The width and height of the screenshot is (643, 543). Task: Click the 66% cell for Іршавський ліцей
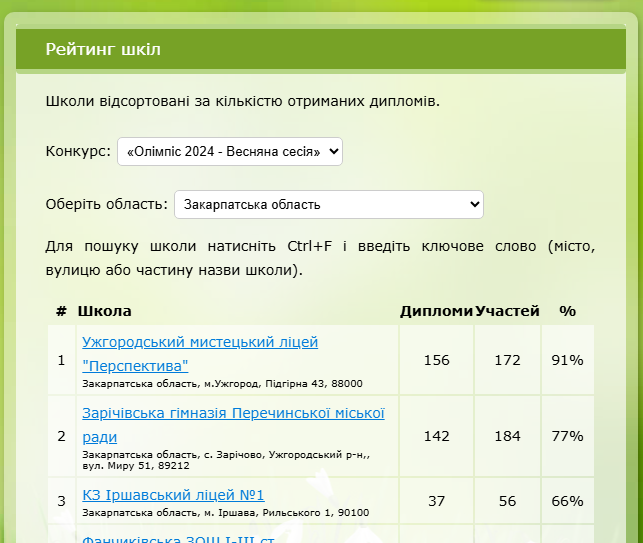(x=567, y=501)
